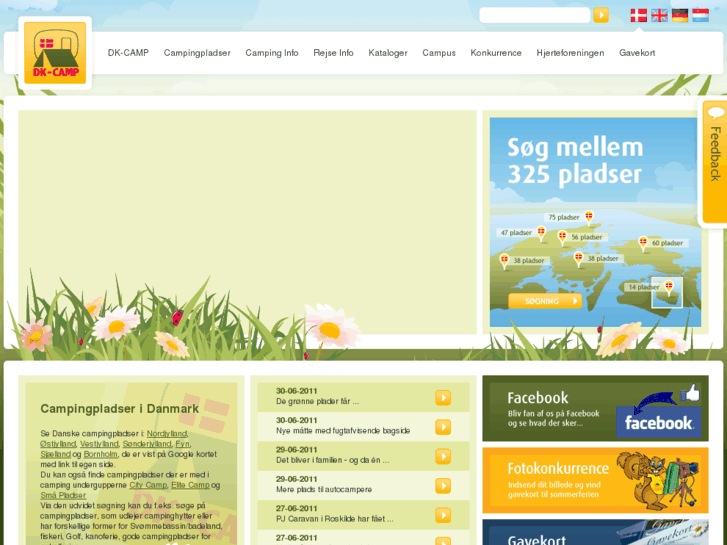This screenshot has width=727, height=545.
Task: Open arrow for 'Det bliver i familien' news
Action: pyautogui.click(x=443, y=456)
